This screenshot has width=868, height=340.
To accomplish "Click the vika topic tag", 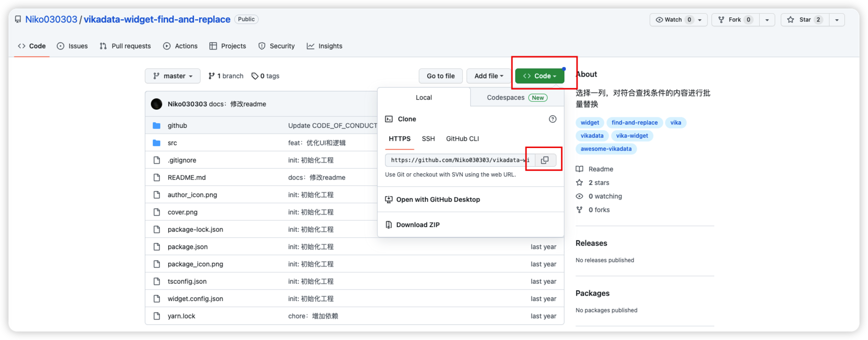I will 675,123.
